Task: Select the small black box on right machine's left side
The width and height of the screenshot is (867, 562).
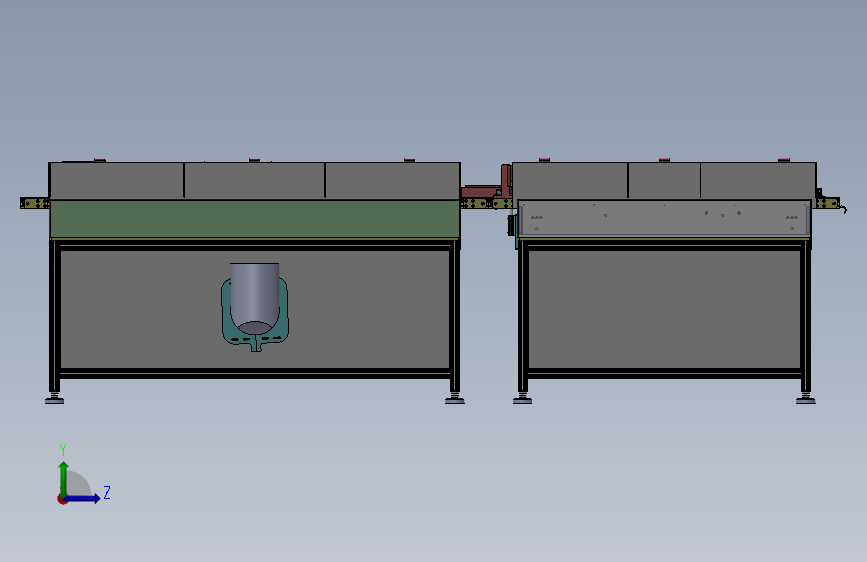Action: 511,225
